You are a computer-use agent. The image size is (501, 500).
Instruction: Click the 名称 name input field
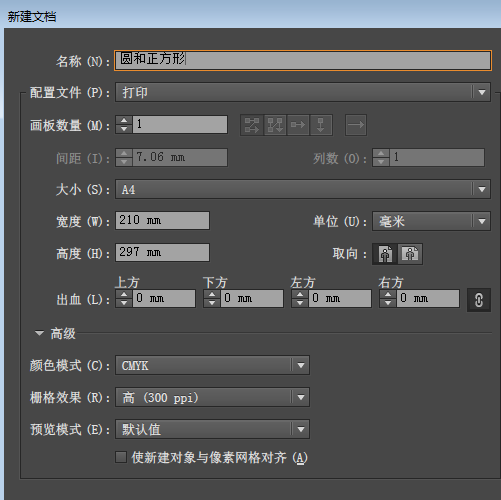point(303,60)
